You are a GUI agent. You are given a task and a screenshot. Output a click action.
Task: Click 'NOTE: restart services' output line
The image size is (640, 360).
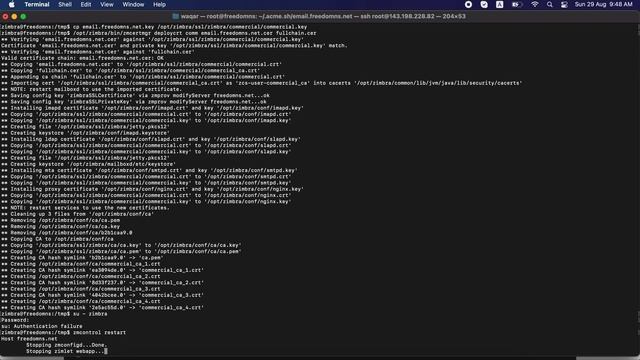click(85, 208)
